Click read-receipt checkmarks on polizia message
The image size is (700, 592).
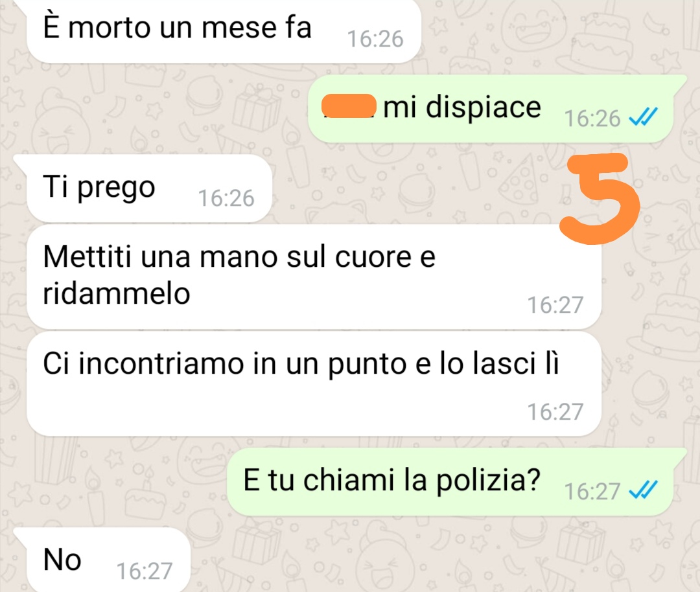coord(643,490)
